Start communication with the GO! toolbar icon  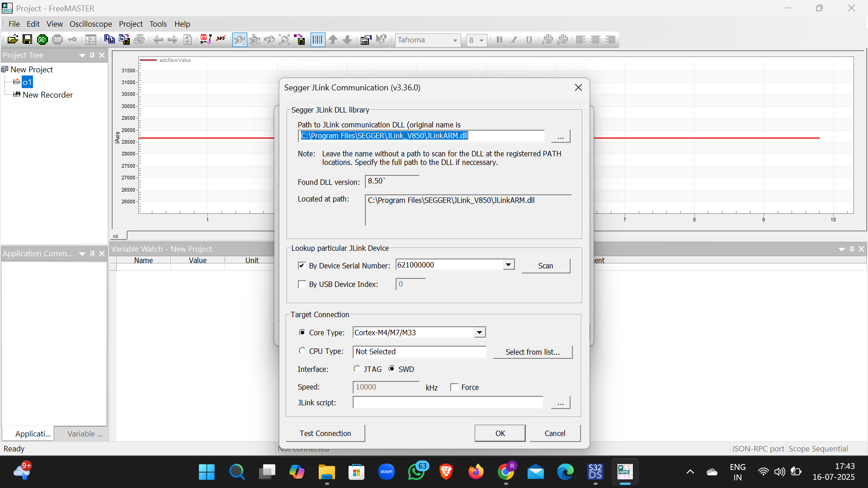tap(42, 40)
